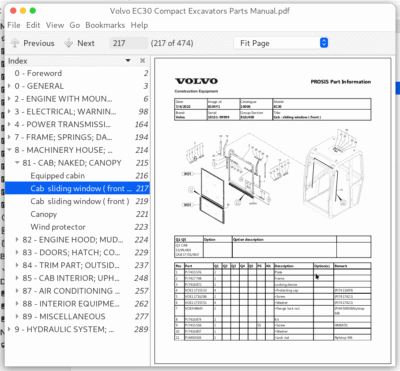Minimize the window with the yellow button
Screen dimensions: 400x371
click(23, 11)
